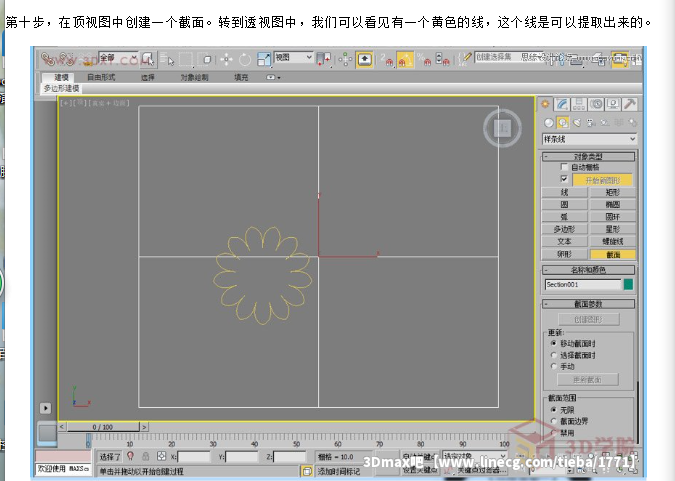Click the Percent Snap toggle icon
This screenshot has width=675, height=481.
(x=424, y=59)
